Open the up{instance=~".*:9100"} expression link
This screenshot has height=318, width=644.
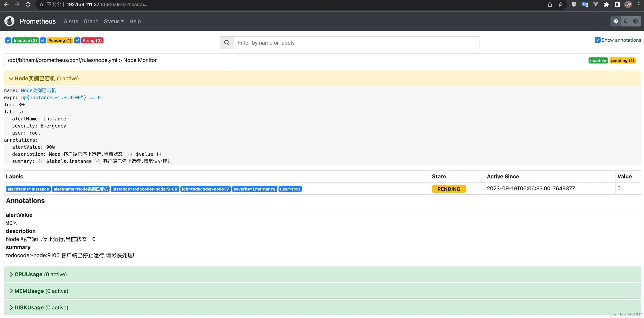click(x=61, y=97)
